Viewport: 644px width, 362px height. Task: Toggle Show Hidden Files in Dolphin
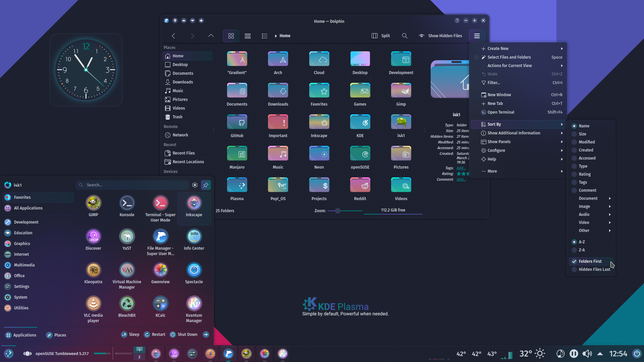coord(440,36)
